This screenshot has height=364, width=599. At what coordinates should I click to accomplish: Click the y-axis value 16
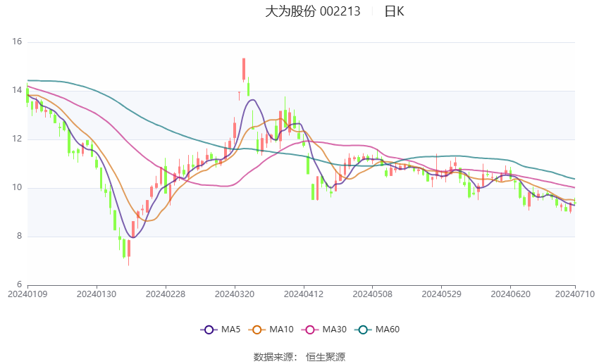pos(17,42)
